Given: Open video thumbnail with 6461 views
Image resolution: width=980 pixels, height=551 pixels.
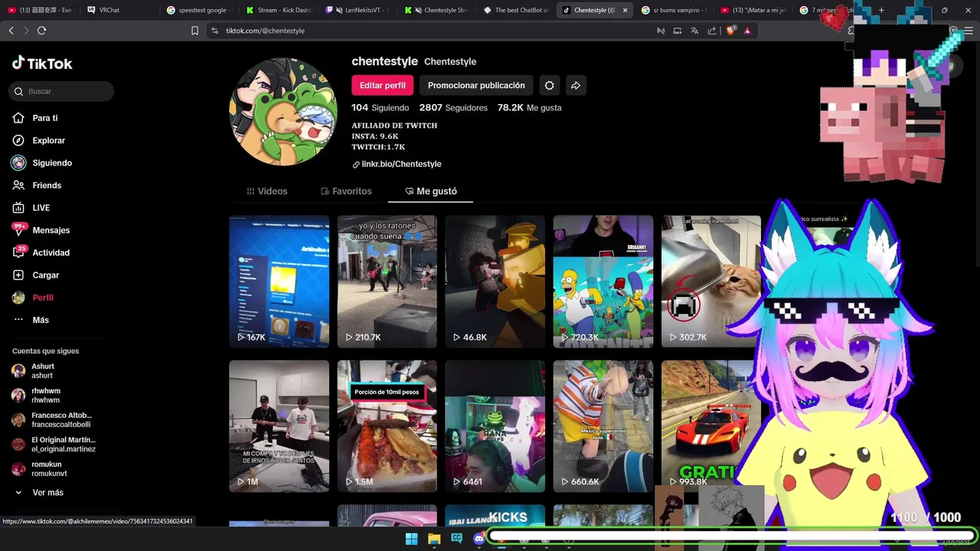Looking at the screenshot, I should click(495, 426).
